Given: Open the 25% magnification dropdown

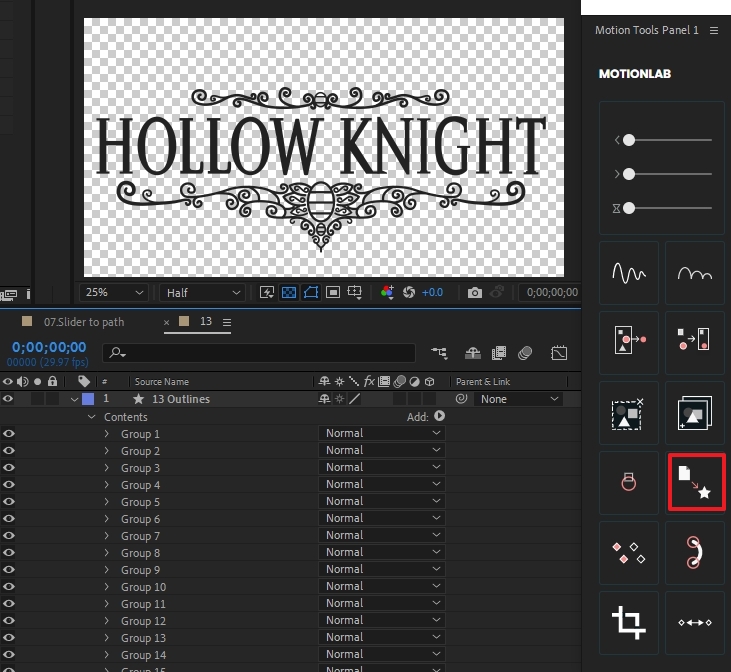Looking at the screenshot, I should [x=114, y=292].
